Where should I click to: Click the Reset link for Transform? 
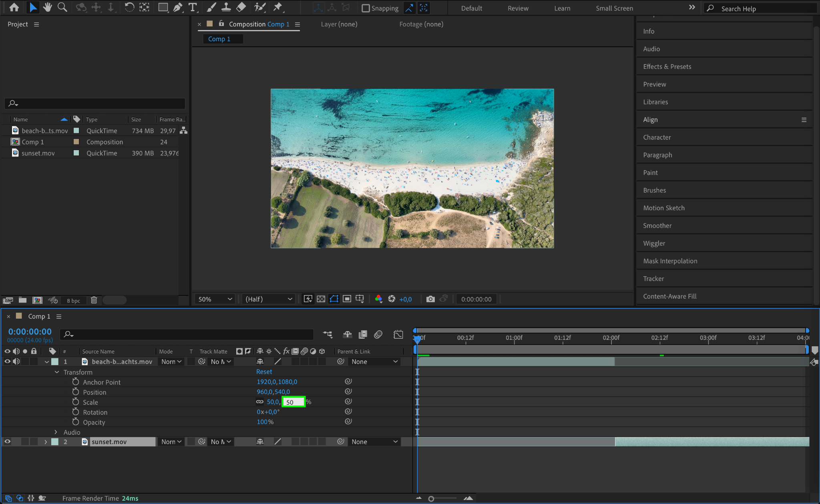pyautogui.click(x=264, y=372)
